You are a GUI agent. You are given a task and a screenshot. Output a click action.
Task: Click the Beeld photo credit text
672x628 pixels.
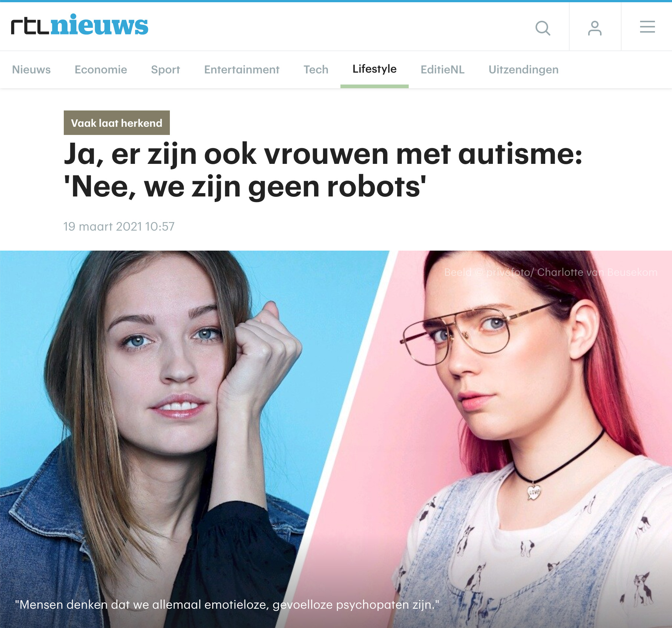(x=551, y=272)
